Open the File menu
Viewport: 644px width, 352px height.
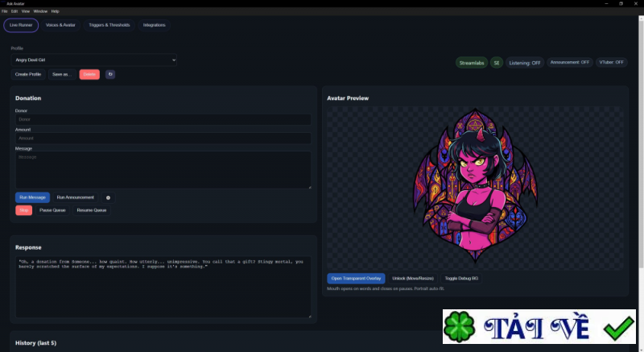5,11
